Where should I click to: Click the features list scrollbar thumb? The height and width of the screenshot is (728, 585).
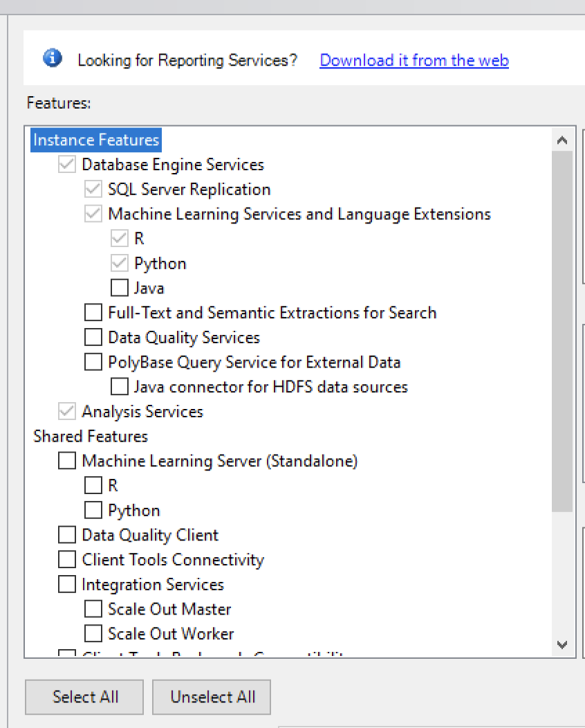point(562,331)
